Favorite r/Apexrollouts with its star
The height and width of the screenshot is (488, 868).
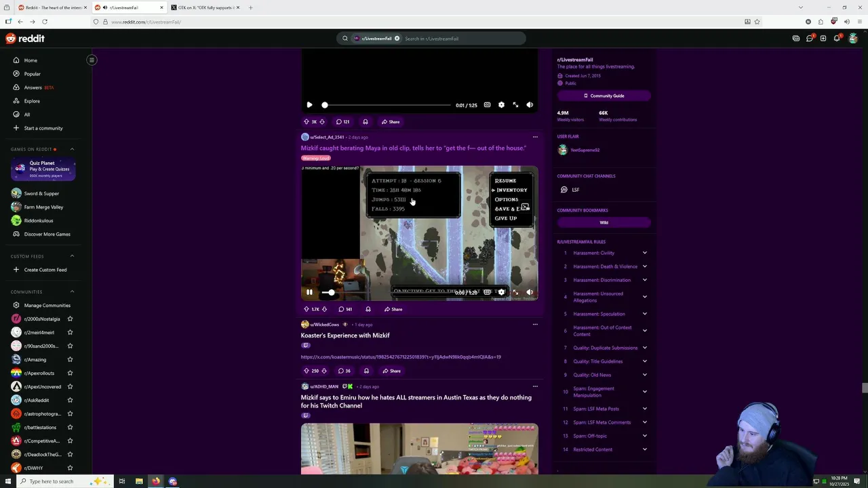click(x=70, y=373)
